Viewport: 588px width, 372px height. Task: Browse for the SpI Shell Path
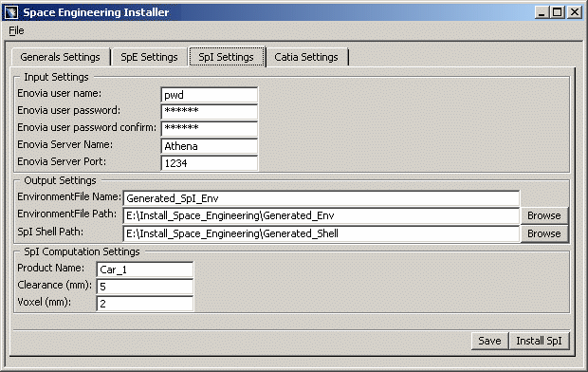tap(544, 233)
